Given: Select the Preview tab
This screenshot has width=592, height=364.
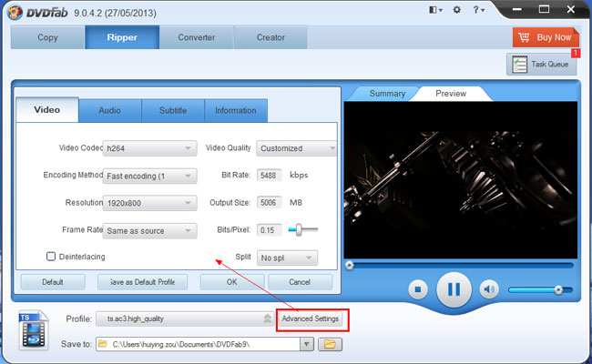Looking at the screenshot, I should 451,94.
